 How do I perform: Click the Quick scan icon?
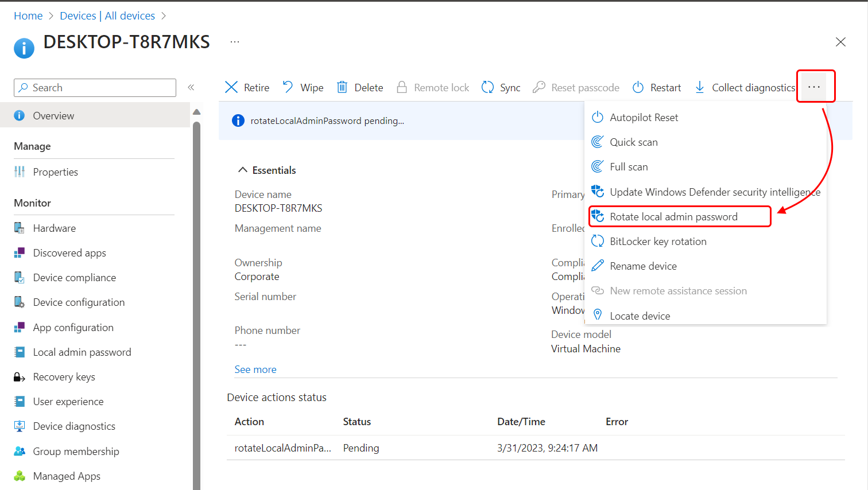[x=598, y=142]
